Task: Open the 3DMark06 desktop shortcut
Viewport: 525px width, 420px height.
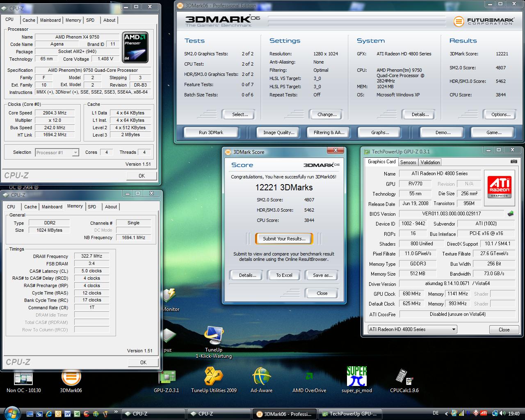Action: click(71, 382)
